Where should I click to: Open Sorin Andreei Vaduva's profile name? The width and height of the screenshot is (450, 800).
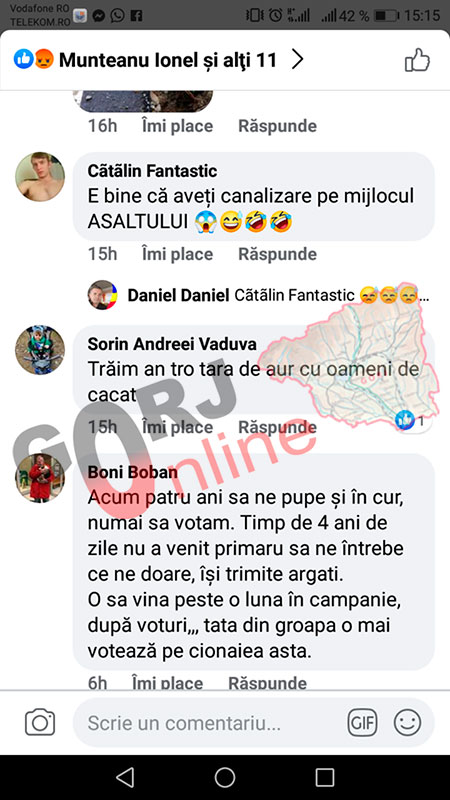172,344
